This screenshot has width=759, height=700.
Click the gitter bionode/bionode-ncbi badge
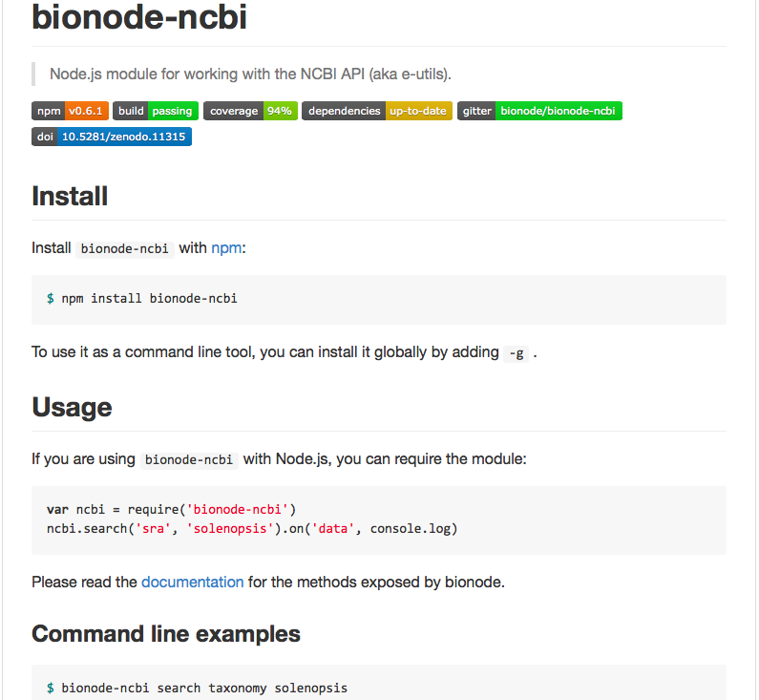point(539,111)
